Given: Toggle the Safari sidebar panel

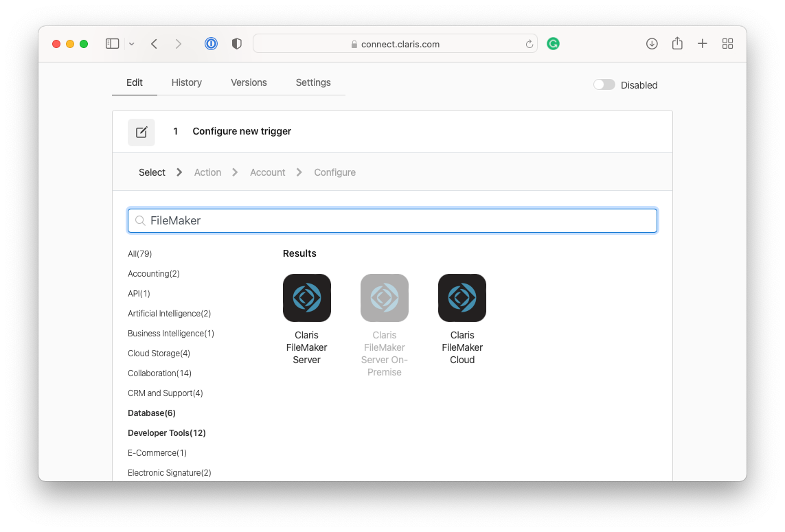Looking at the screenshot, I should point(112,43).
